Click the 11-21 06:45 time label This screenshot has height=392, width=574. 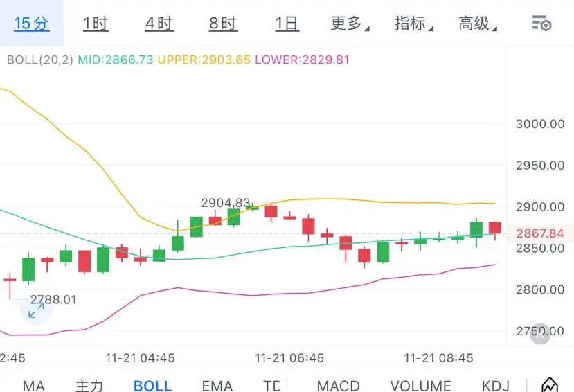pos(289,357)
